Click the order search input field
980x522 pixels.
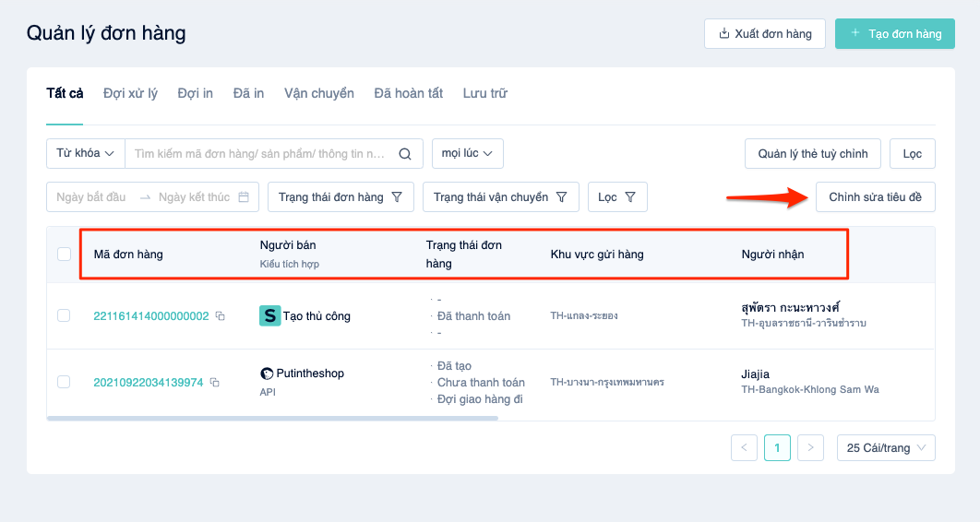[260, 154]
